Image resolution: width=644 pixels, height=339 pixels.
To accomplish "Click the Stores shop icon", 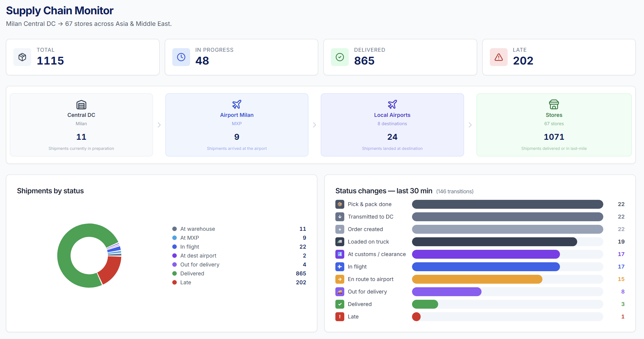I will click(554, 104).
